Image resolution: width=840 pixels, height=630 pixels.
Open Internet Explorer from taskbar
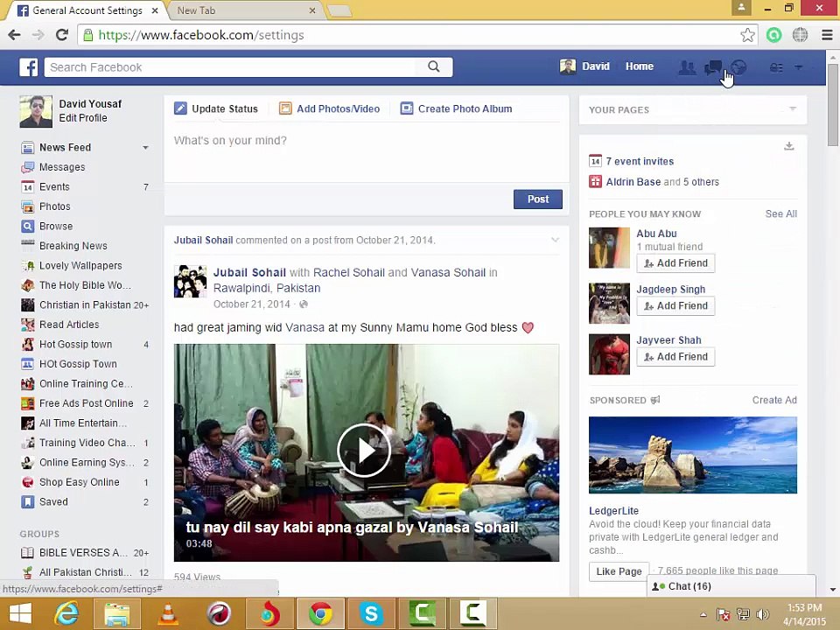coord(66,613)
